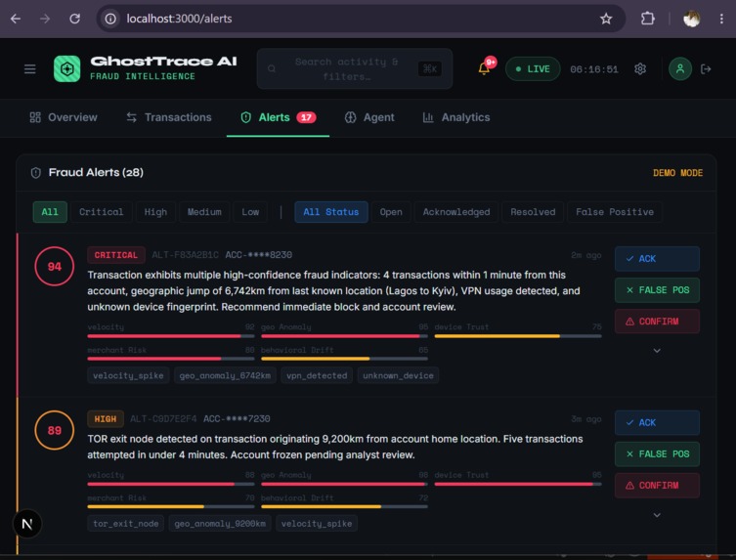Image resolution: width=736 pixels, height=560 pixels.
Task: Click alert ID ALT-C9D7E2F4
Action: pyautogui.click(x=163, y=418)
